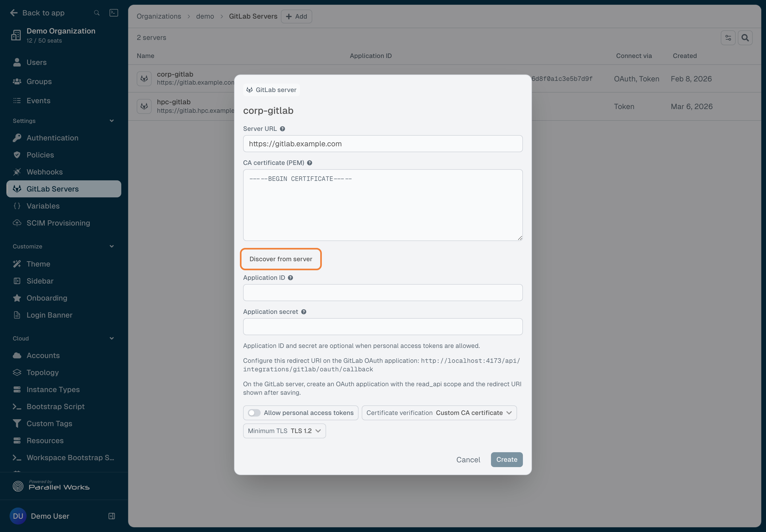Click the Feb 8, 2026 created date
This screenshot has height=532, width=766.
[x=691, y=79]
